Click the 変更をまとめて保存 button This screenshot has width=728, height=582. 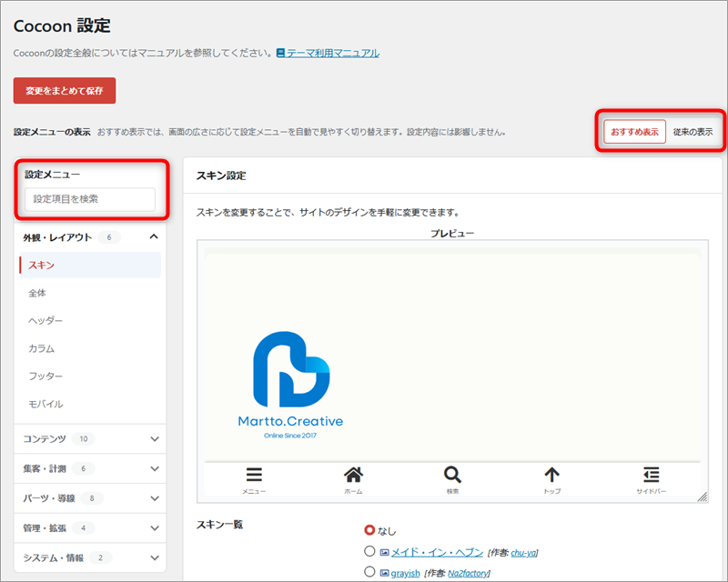(65, 91)
